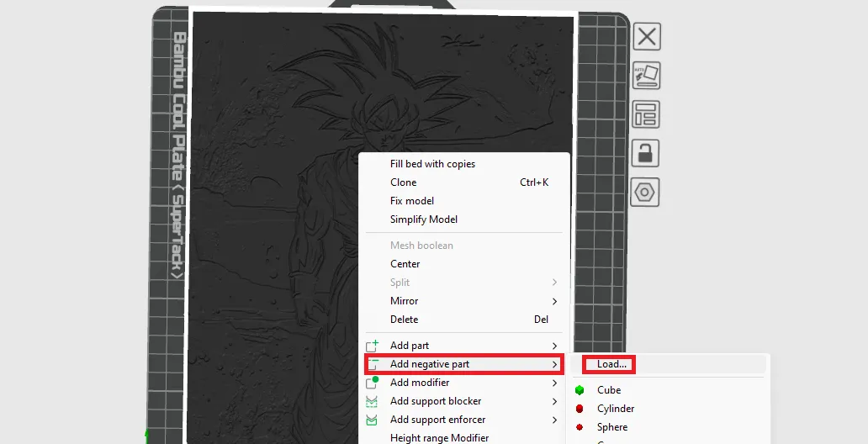Viewport: 868px width, 444px height.
Task: Click the red Cylinder primitive icon
Action: [580, 409]
